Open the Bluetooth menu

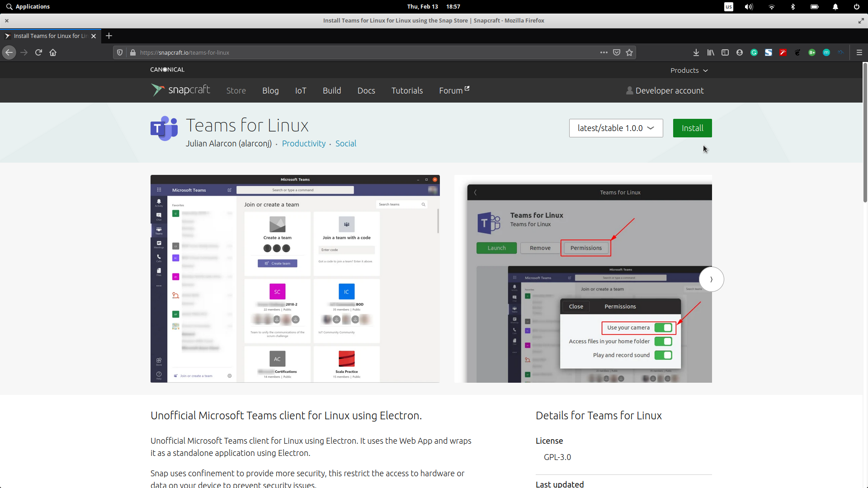(x=793, y=7)
